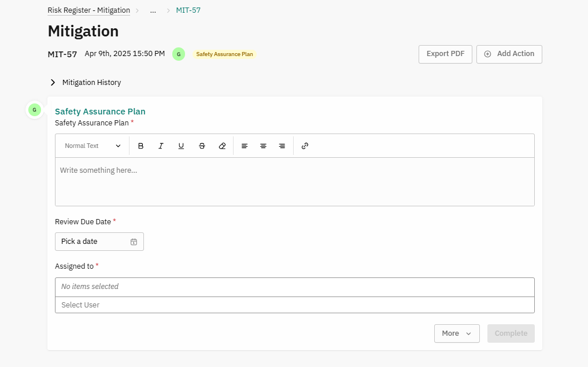This screenshot has height=367, width=588.
Task: Focus the Write something here text area
Action: tap(295, 182)
